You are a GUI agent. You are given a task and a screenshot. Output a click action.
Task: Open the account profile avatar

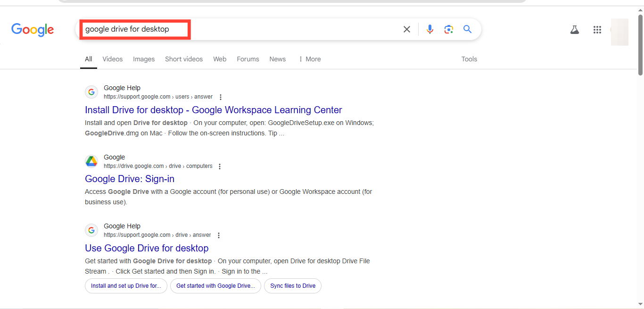tap(619, 32)
